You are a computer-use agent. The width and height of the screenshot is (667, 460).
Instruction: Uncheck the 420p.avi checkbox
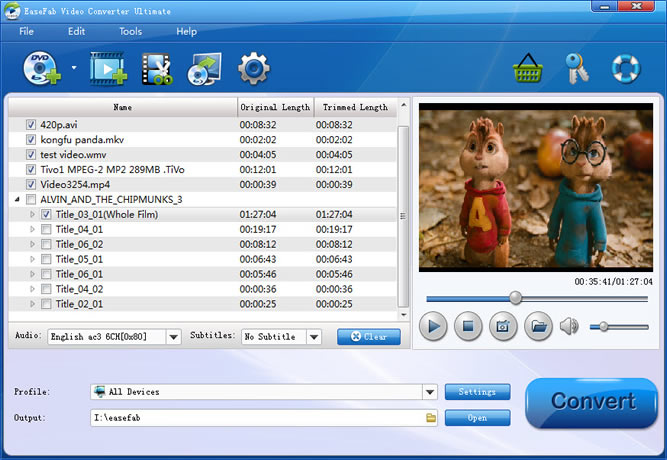(x=31, y=125)
